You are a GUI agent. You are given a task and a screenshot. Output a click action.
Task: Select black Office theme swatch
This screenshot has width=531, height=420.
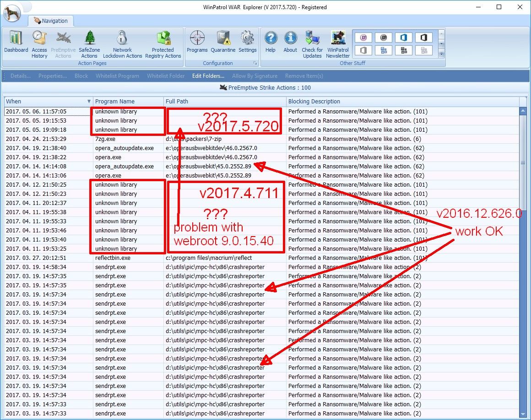423,38
